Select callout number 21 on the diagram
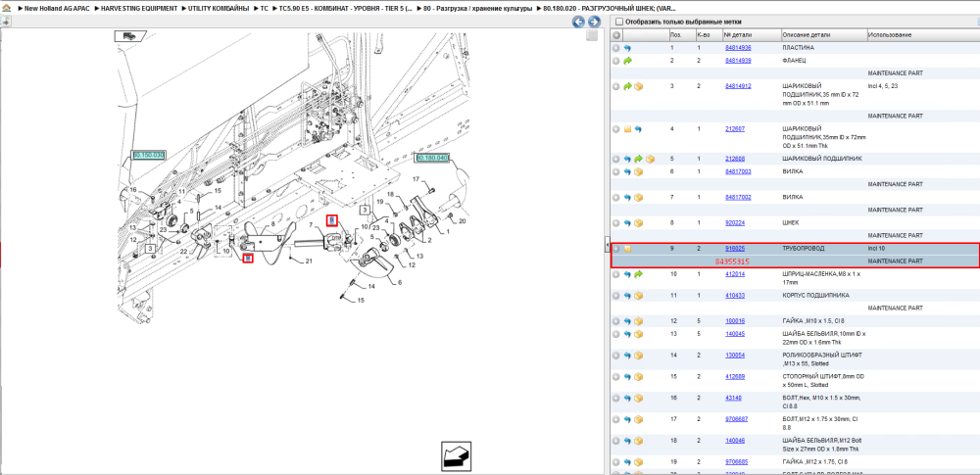Screen dimensions: 980x475 (309, 261)
